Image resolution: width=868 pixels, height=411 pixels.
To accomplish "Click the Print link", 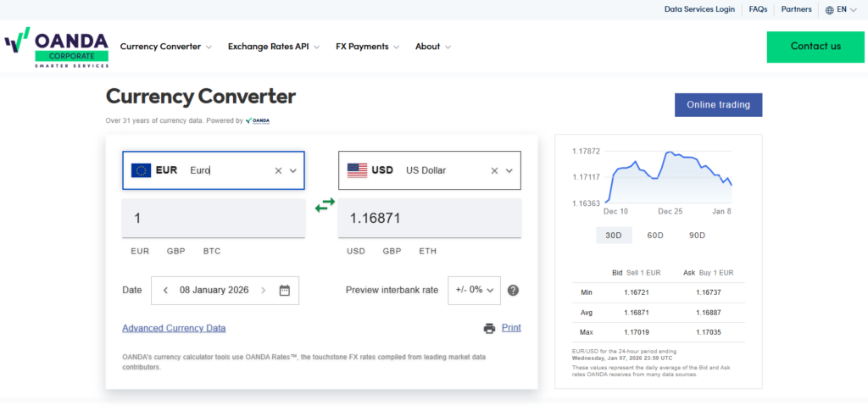I will pyautogui.click(x=511, y=327).
